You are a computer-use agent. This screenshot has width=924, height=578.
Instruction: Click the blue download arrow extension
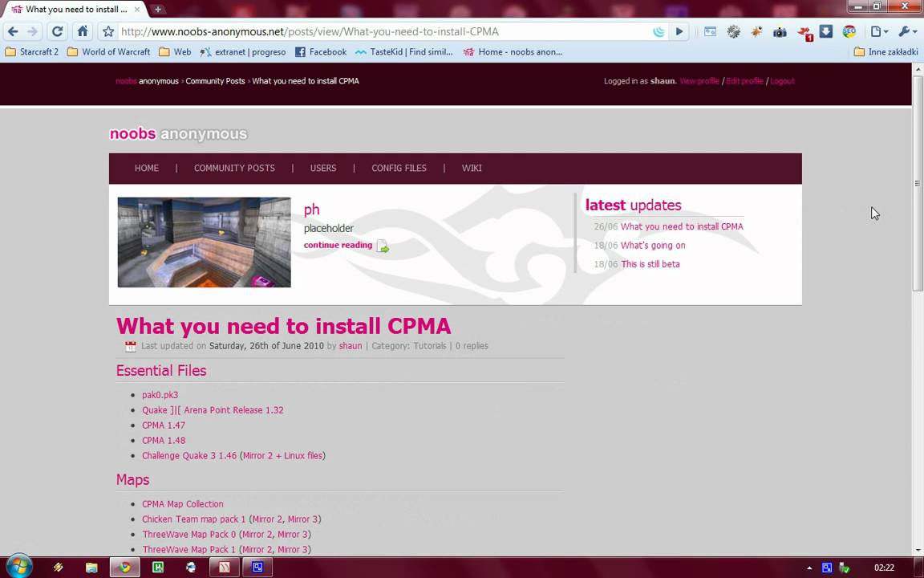pyautogui.click(x=826, y=32)
